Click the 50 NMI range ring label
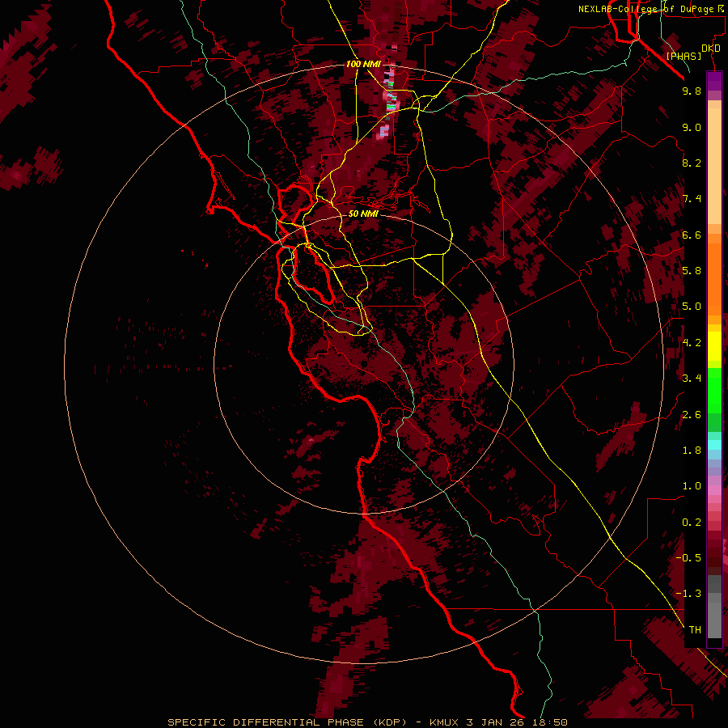 click(x=363, y=214)
